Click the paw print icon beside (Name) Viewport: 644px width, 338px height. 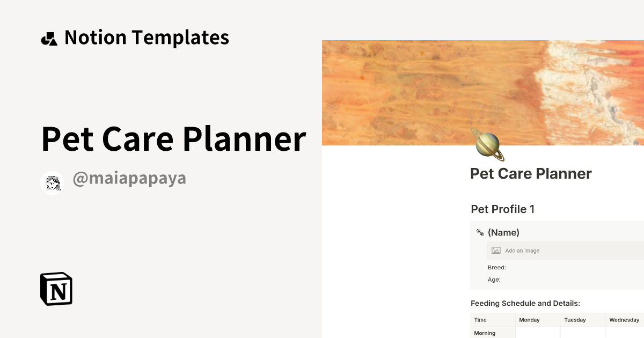click(x=479, y=232)
